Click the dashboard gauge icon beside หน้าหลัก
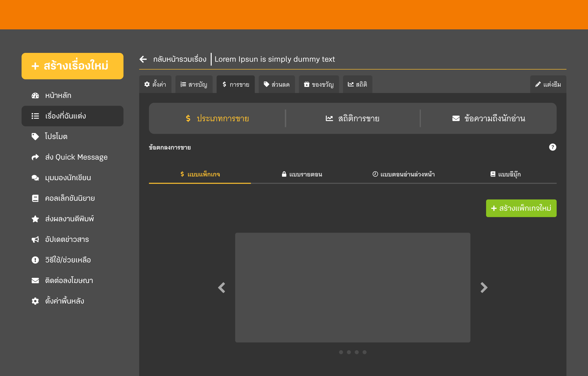588x376 pixels. tap(35, 95)
